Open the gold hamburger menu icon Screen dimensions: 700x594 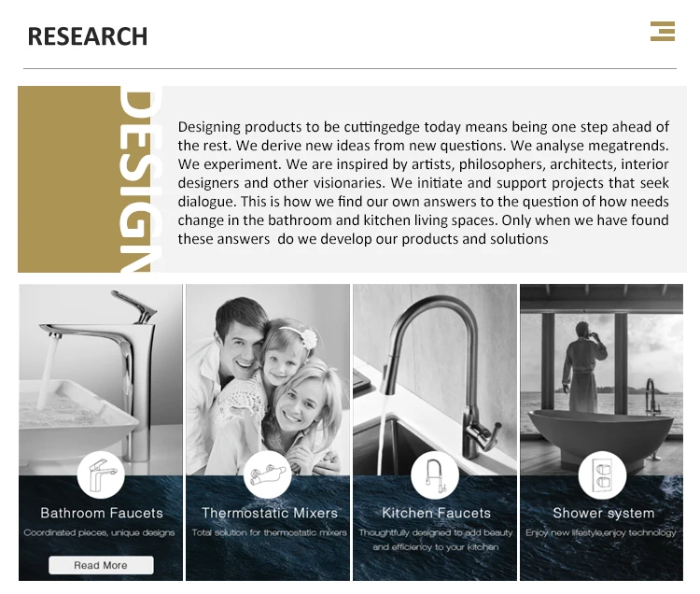[663, 31]
